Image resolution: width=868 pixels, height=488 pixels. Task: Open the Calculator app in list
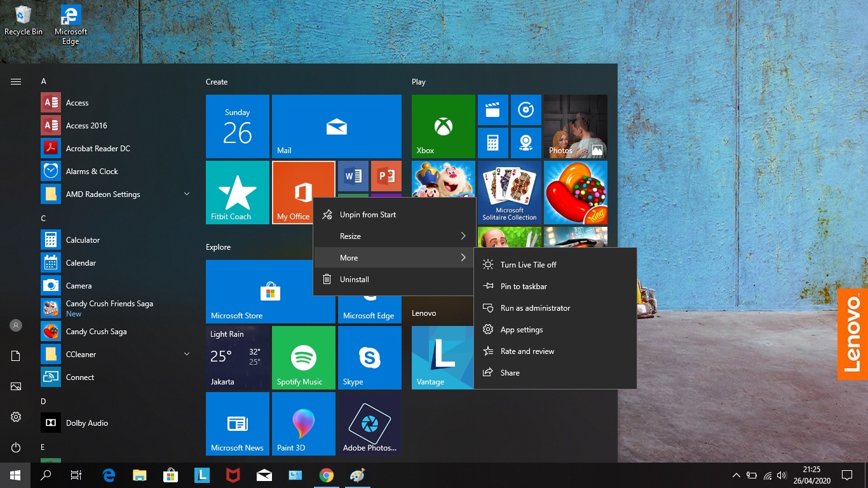pyautogui.click(x=116, y=240)
